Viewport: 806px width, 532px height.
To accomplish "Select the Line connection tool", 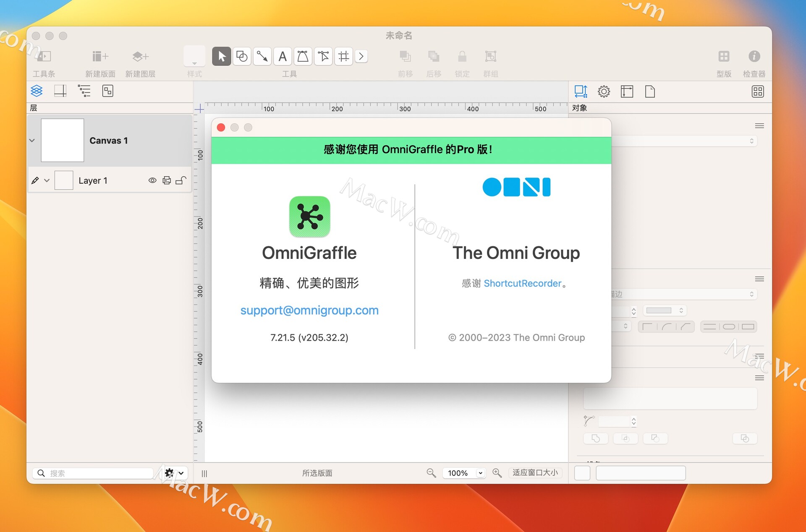I will [x=262, y=56].
